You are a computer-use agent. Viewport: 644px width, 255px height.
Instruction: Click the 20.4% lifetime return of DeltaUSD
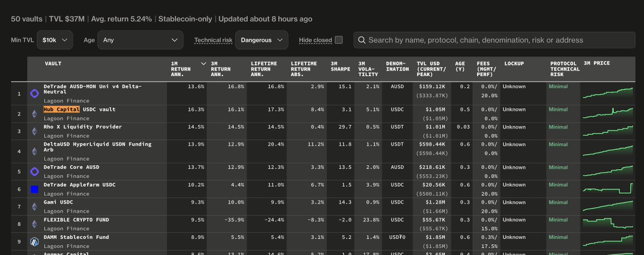[276, 144]
